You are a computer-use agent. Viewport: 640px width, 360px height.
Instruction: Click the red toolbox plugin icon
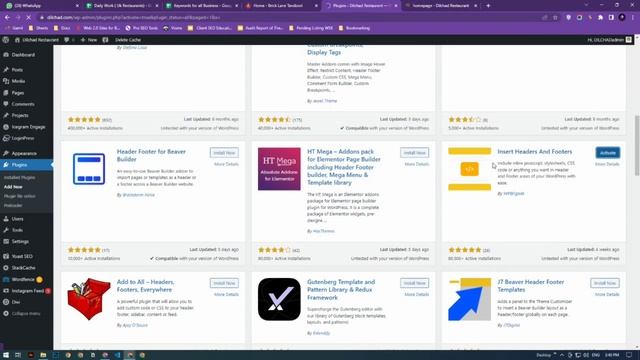pyautogui.click(x=89, y=299)
